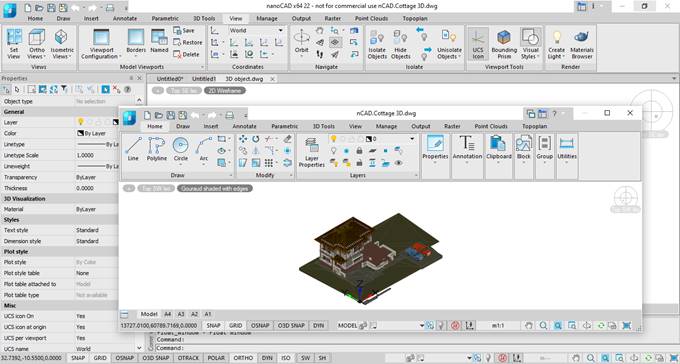Screen dimensions: 680x364
Task: Click the MODEL button in floating status bar
Action: coord(347,325)
